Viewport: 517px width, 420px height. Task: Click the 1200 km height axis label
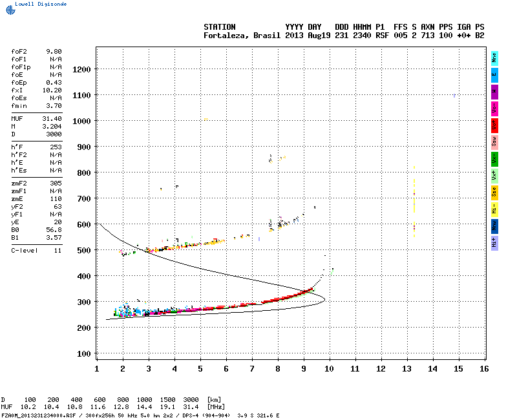pos(81,70)
